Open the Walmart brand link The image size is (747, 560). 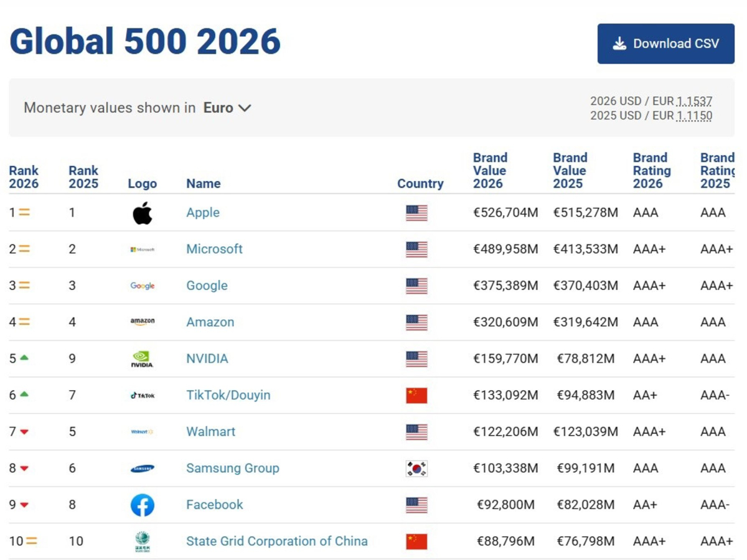(210, 432)
